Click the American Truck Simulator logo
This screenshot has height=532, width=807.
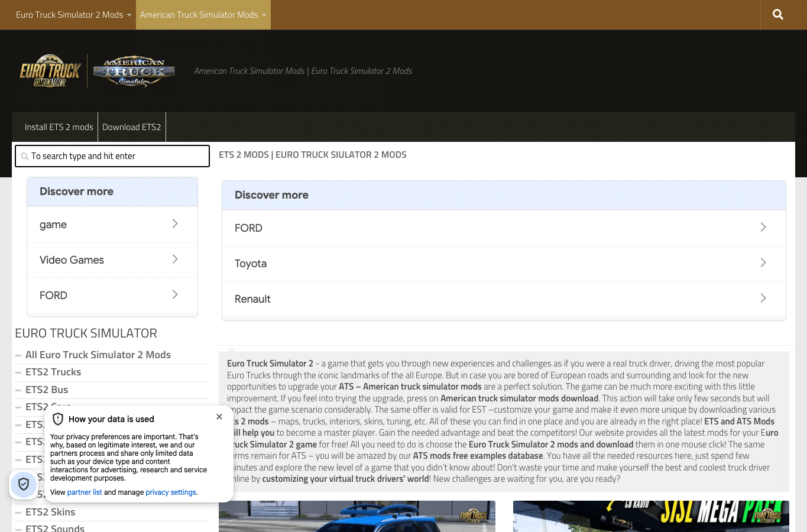click(x=134, y=72)
